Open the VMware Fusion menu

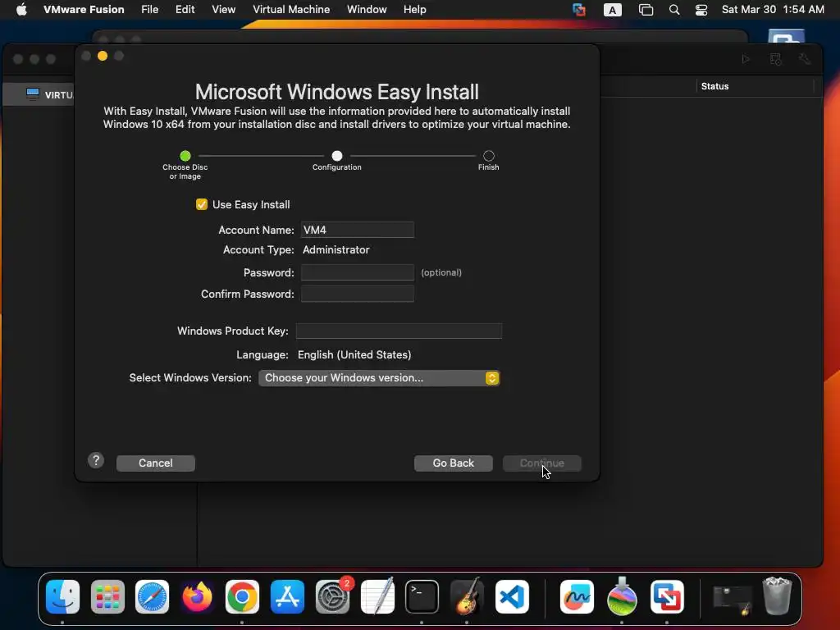[x=84, y=10]
